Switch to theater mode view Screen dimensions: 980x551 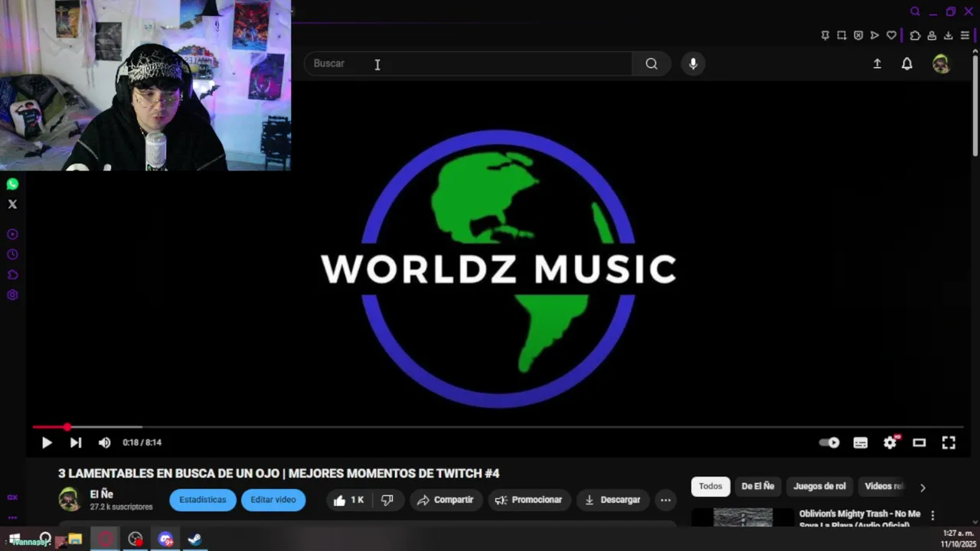920,442
